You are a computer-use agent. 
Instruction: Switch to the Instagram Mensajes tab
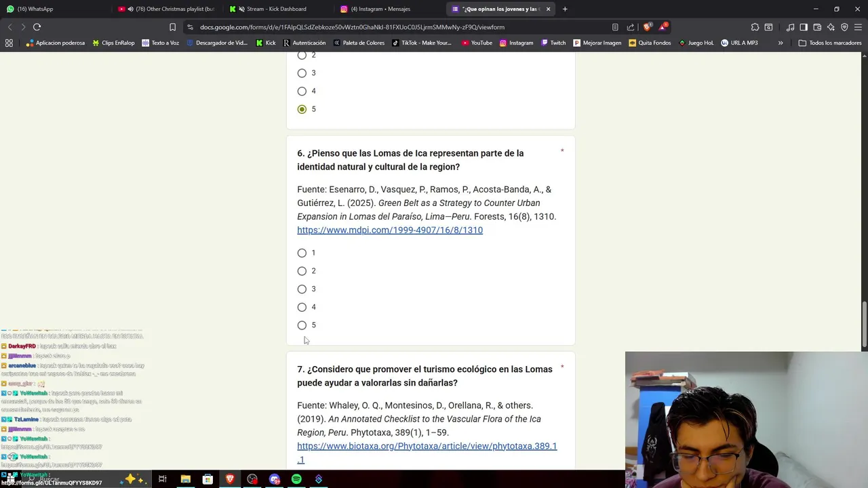[x=389, y=9]
